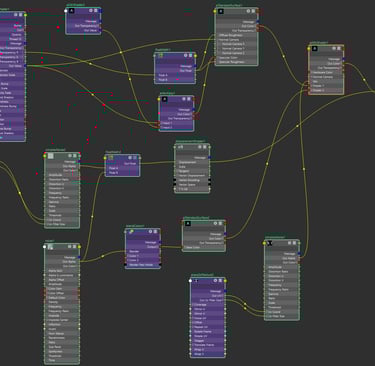
Task: Click the shader icon on the node with Shader 1 and Shader 2 rows
Action: point(315,49)
